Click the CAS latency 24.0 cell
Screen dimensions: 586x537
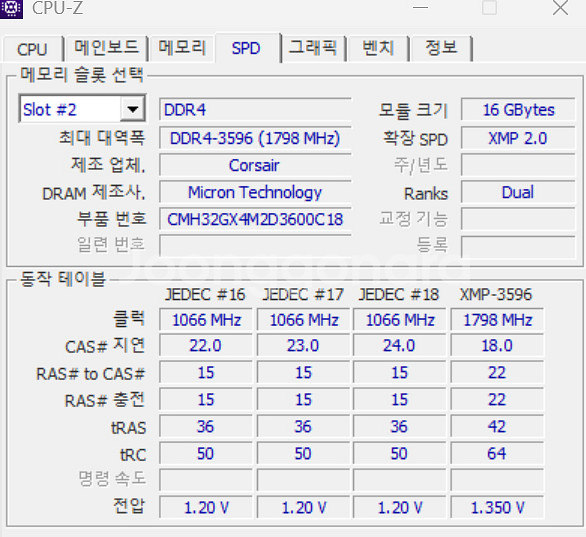(400, 345)
